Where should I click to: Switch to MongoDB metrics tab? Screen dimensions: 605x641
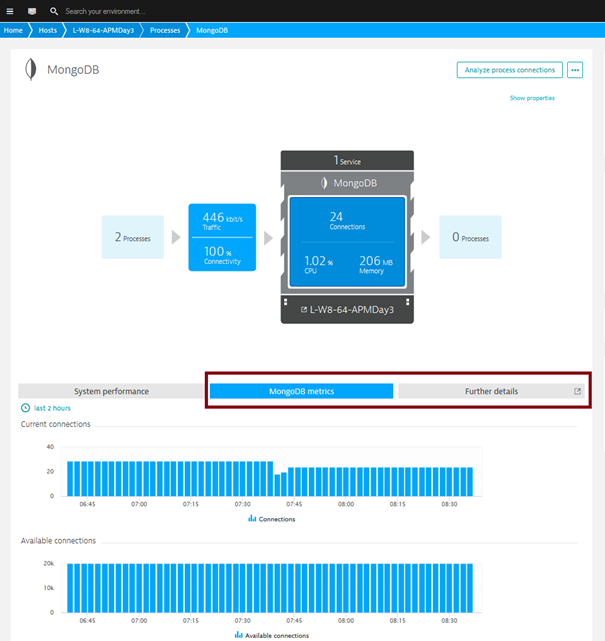coord(301,391)
